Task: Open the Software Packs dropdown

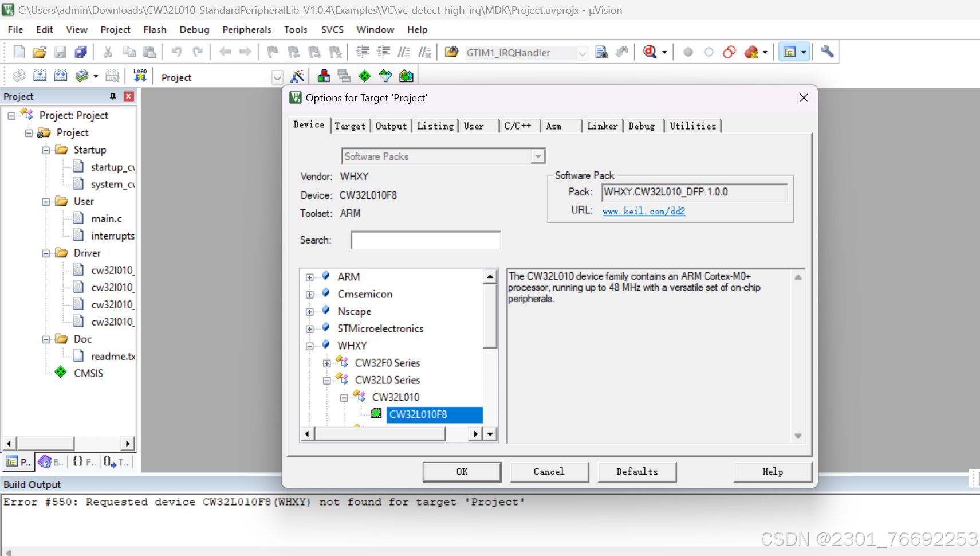Action: pyautogui.click(x=537, y=156)
